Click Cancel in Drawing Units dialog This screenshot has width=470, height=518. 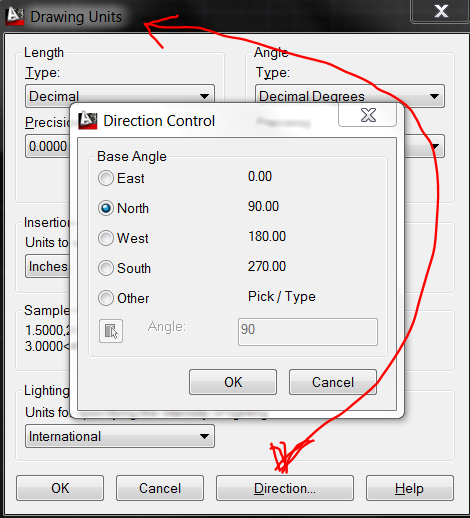pyautogui.click(x=160, y=488)
